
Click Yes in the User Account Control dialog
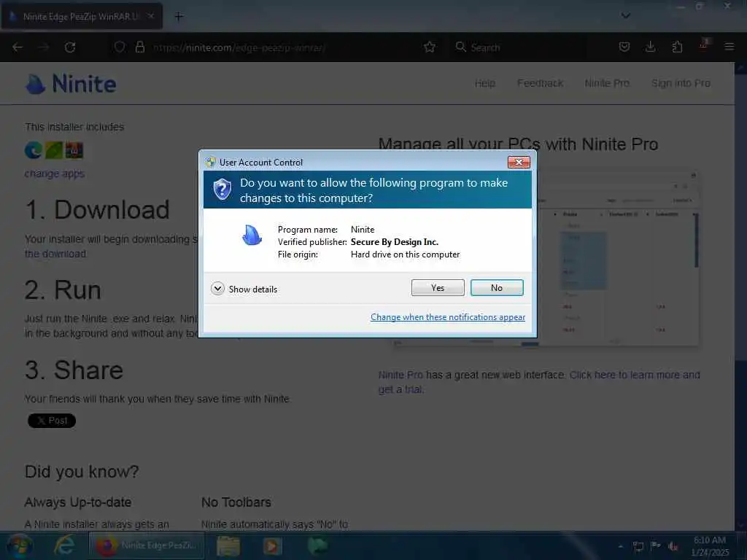click(x=438, y=287)
